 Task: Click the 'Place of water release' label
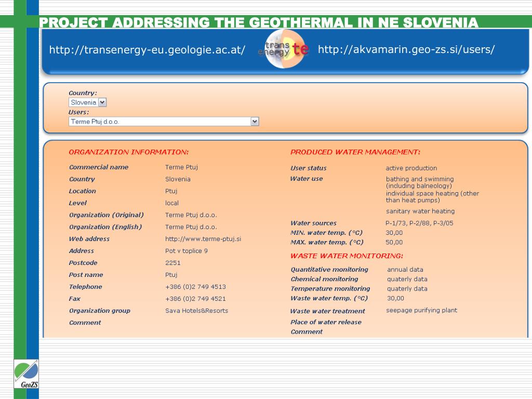326,322
